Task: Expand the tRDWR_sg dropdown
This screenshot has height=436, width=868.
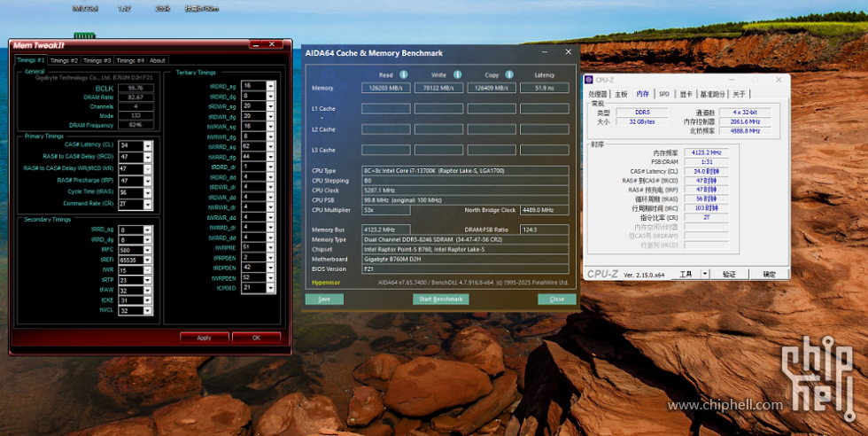Action: [270, 105]
